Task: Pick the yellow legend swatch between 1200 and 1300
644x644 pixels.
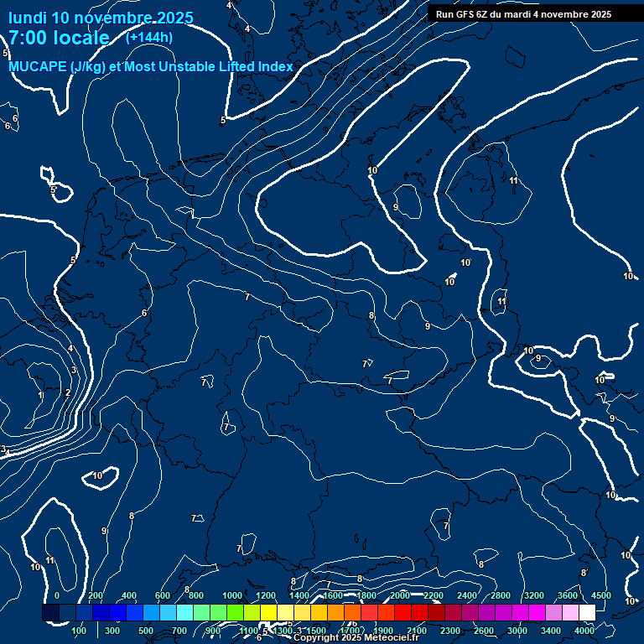Action: coord(268,612)
